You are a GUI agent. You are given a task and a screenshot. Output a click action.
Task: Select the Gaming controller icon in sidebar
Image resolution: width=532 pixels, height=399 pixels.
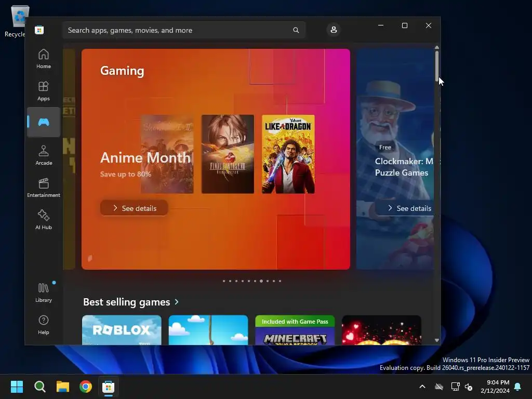(x=44, y=122)
